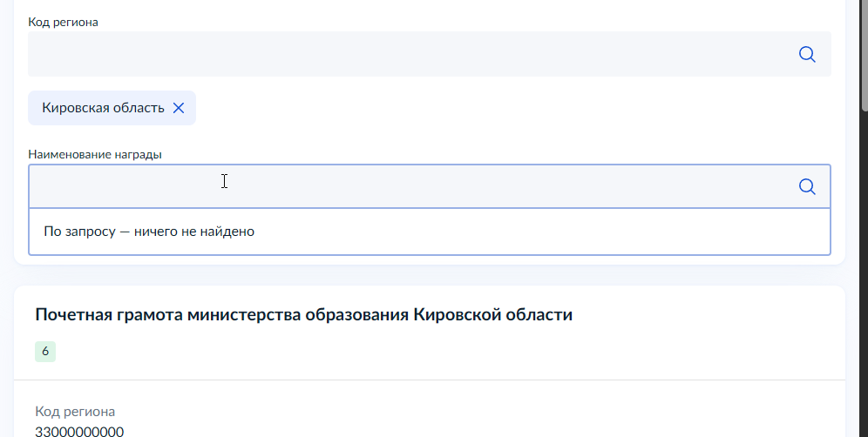Click the 'ничего не найдено' dropdown message
The width and height of the screenshot is (868, 437).
point(149,232)
